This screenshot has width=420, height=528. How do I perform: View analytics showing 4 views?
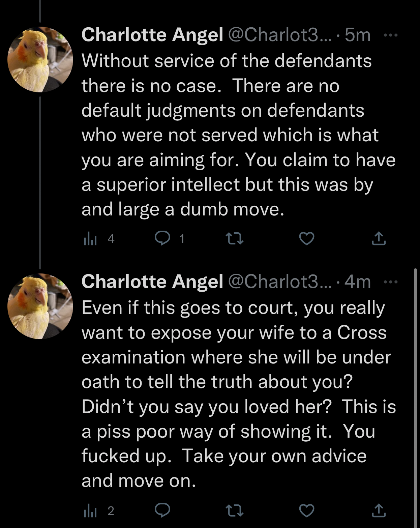(99, 239)
